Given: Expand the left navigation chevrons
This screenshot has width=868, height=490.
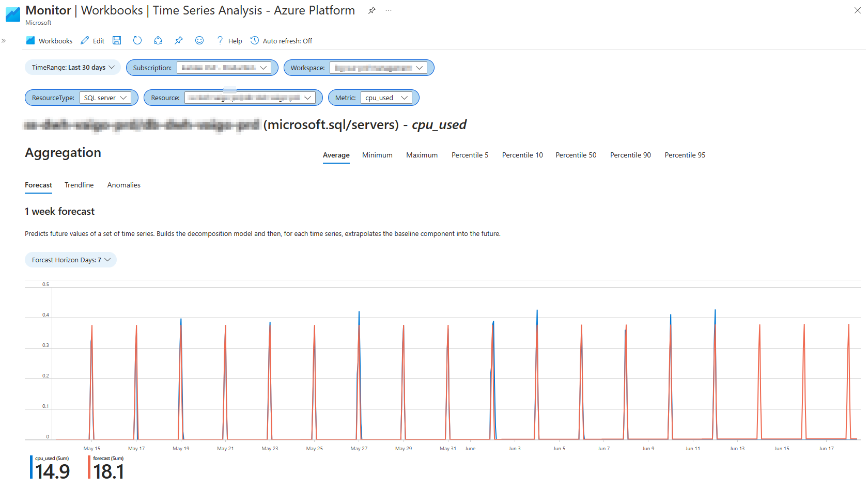Looking at the screenshot, I should pyautogui.click(x=4, y=41).
